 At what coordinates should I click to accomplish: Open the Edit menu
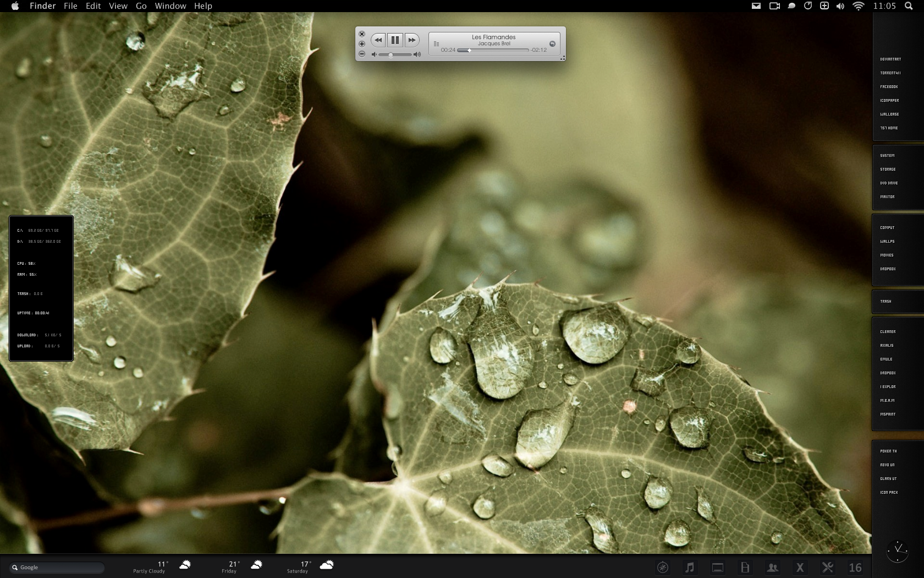point(93,6)
